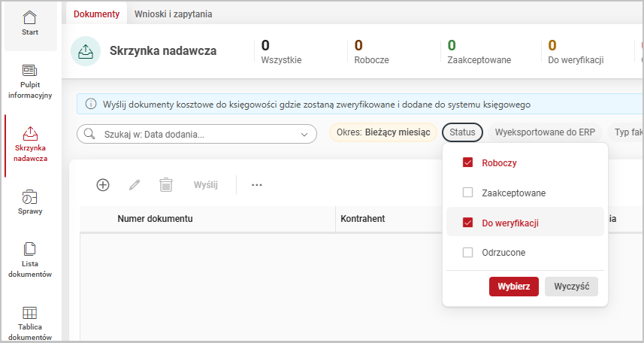The height and width of the screenshot is (343, 644).
Task: Open the Okres: Bieżący miesiąc filter
Action: coord(383,132)
